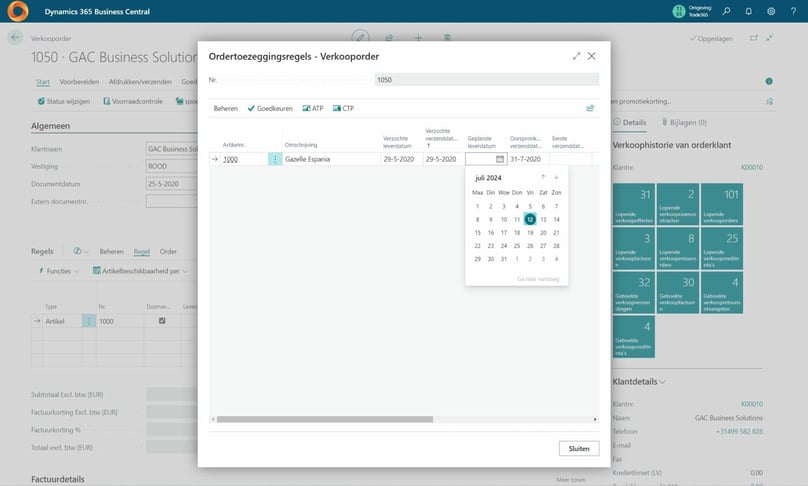Open the Details factbox tab

coord(629,122)
